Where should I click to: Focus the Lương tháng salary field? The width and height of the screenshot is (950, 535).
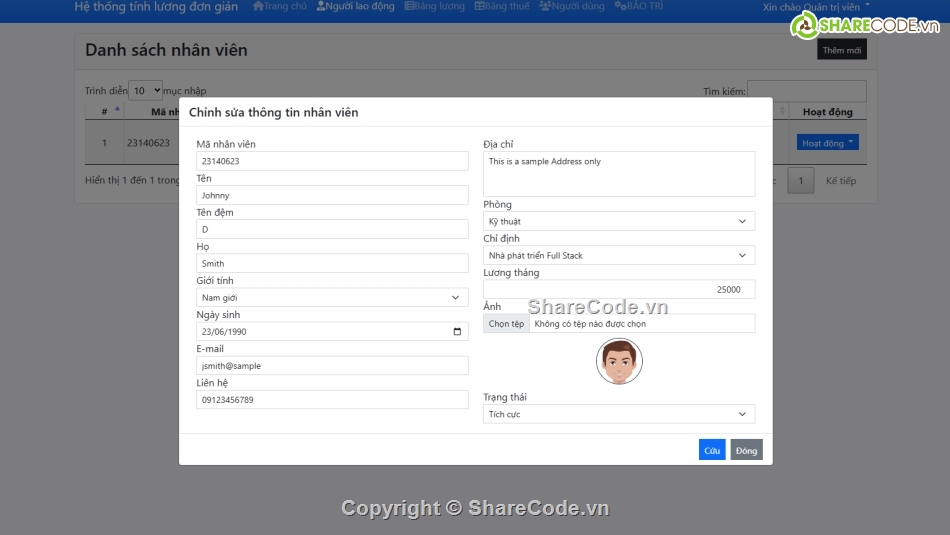[619, 290]
